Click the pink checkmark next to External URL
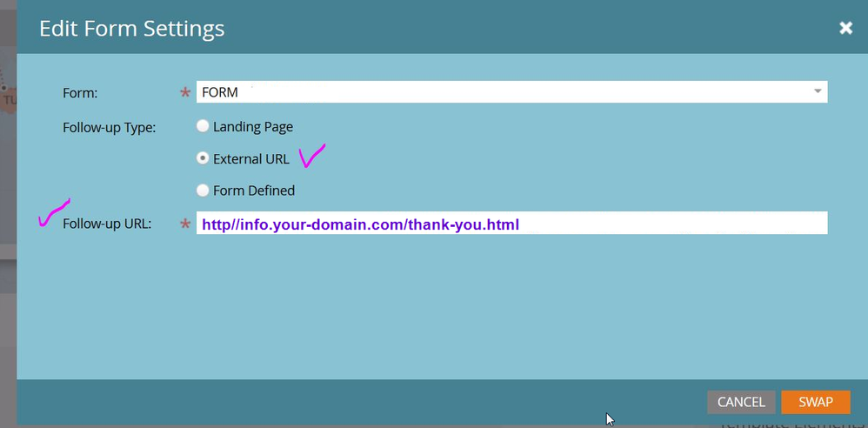868x428 pixels. pos(311,156)
